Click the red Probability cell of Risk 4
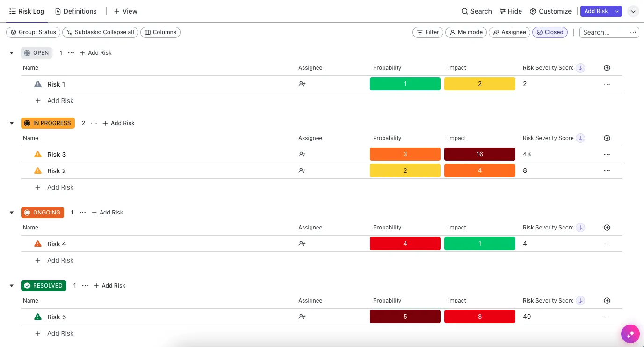Screen dimensions: 644x347 click(405, 244)
